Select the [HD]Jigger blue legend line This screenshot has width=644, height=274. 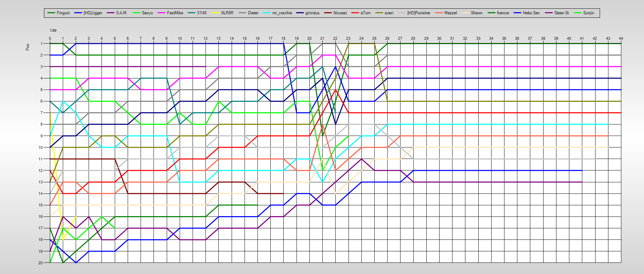click(78, 13)
